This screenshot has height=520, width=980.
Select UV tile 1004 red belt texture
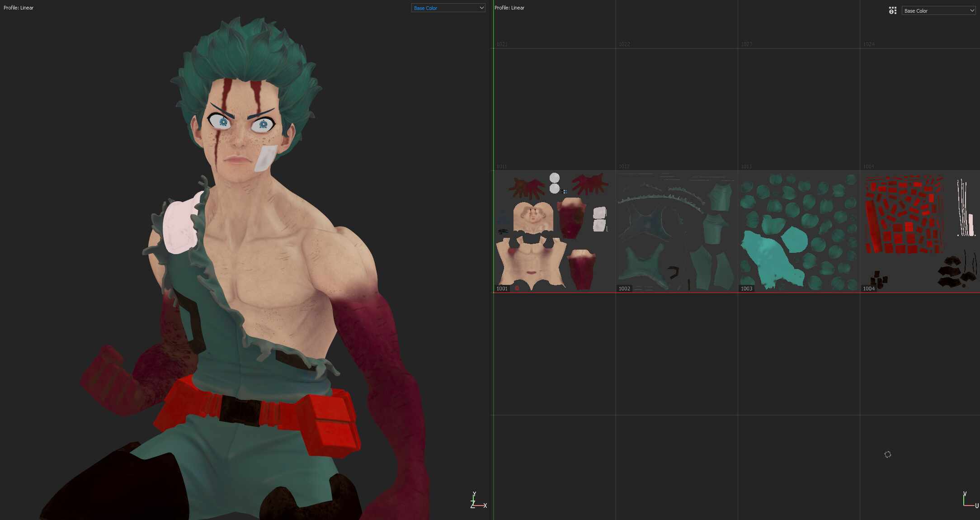920,232
